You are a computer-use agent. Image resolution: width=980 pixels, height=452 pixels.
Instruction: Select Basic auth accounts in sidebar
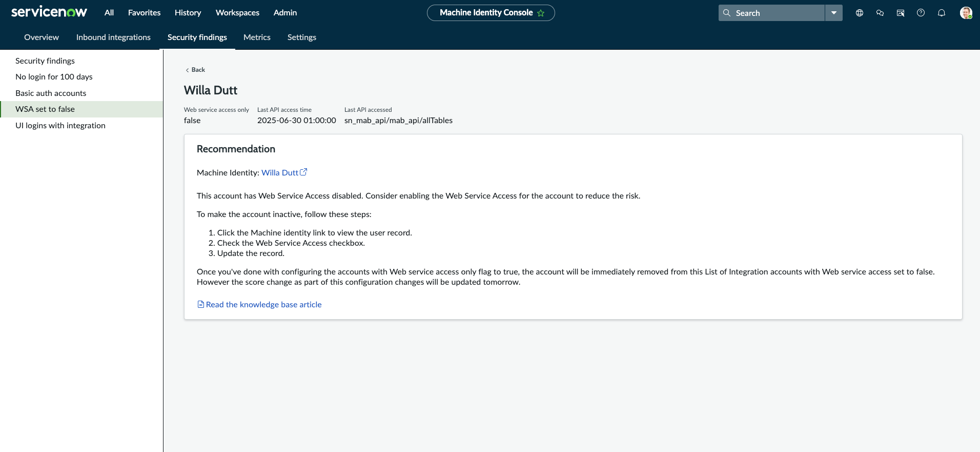tap(81, 93)
